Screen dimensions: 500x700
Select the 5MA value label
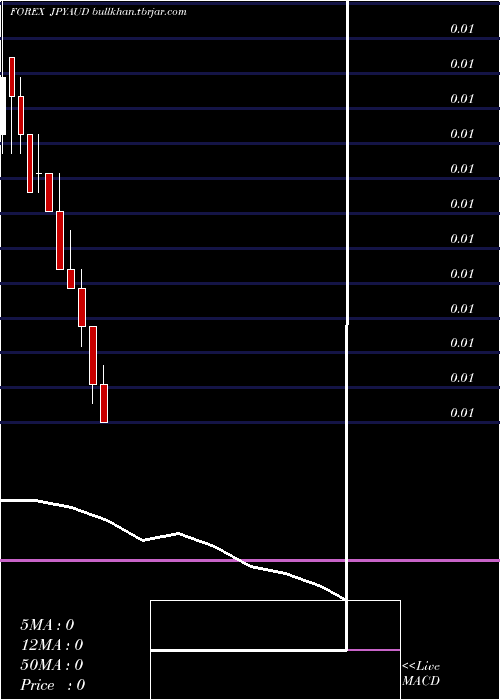coord(47,625)
